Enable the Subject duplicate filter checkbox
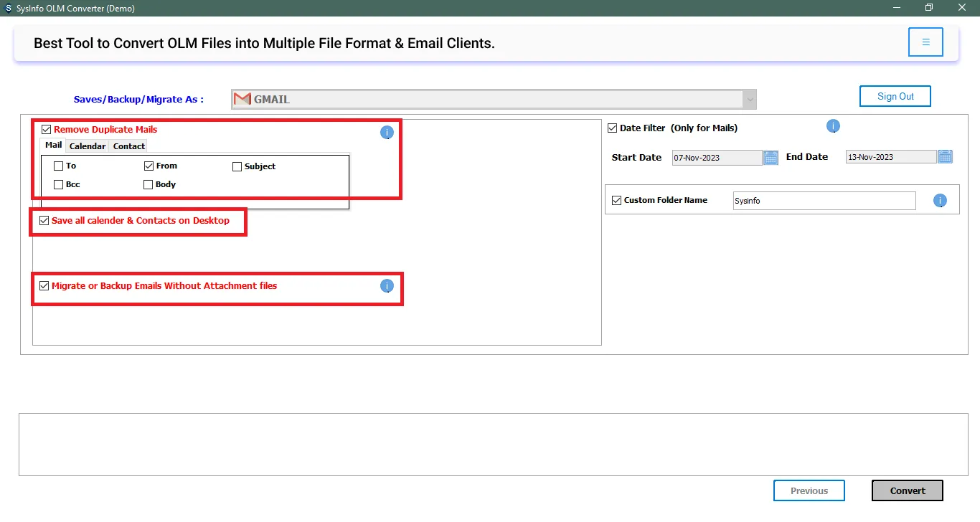This screenshot has height=522, width=980. tap(237, 166)
